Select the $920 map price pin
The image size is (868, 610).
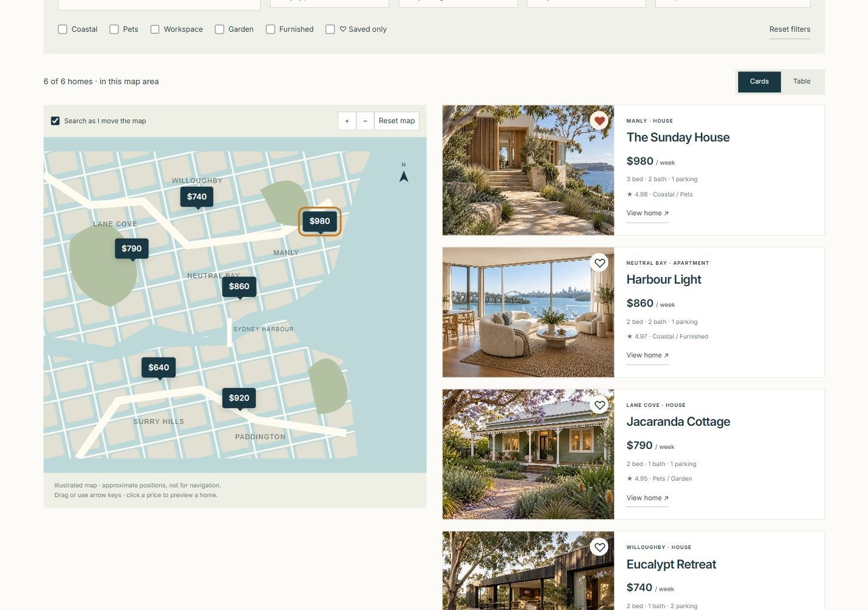(239, 398)
